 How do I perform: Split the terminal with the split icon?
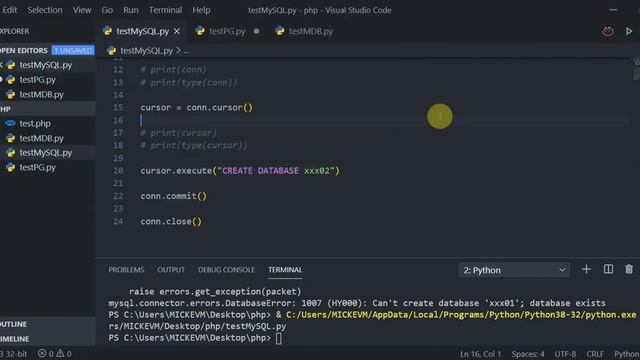608,269
